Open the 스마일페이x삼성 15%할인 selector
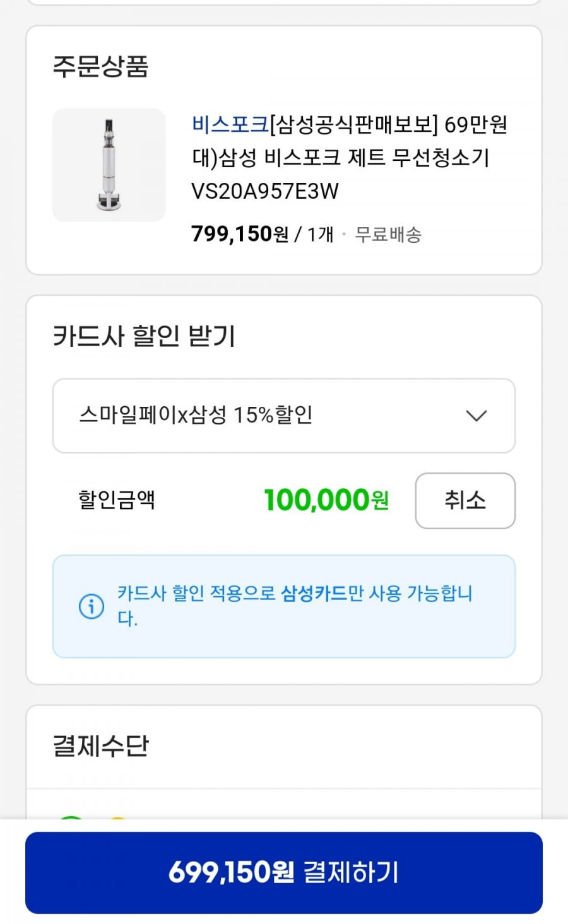Viewport: 568px width, 924px height. (284, 416)
